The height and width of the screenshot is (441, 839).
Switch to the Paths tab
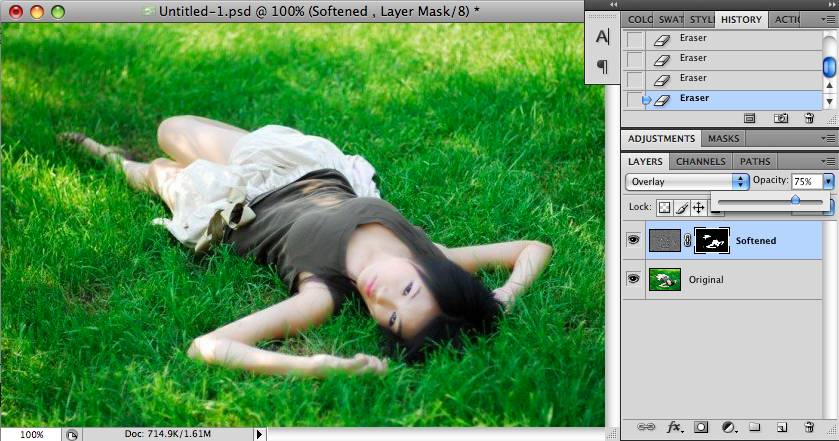coord(755,161)
